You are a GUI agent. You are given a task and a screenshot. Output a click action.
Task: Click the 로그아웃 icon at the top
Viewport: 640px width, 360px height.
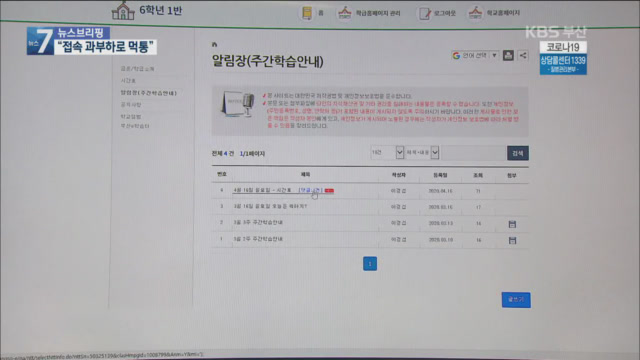coord(424,13)
